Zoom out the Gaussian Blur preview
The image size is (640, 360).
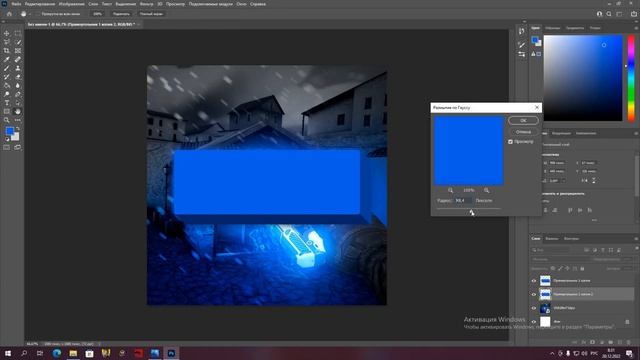pos(450,190)
